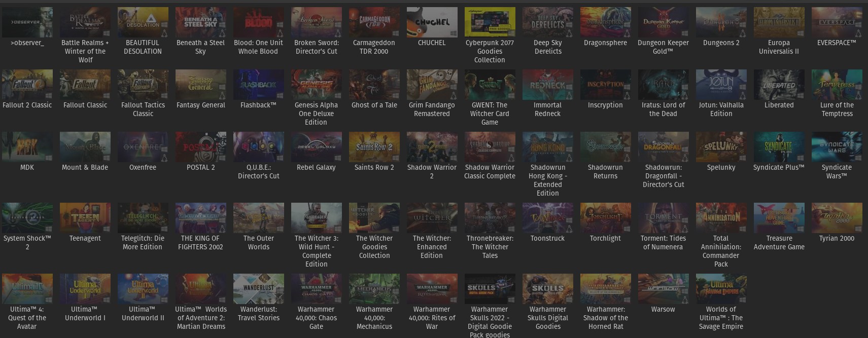The image size is (868, 338).
Task: Open the Dungeons 2 thumbnail
Action: click(721, 22)
